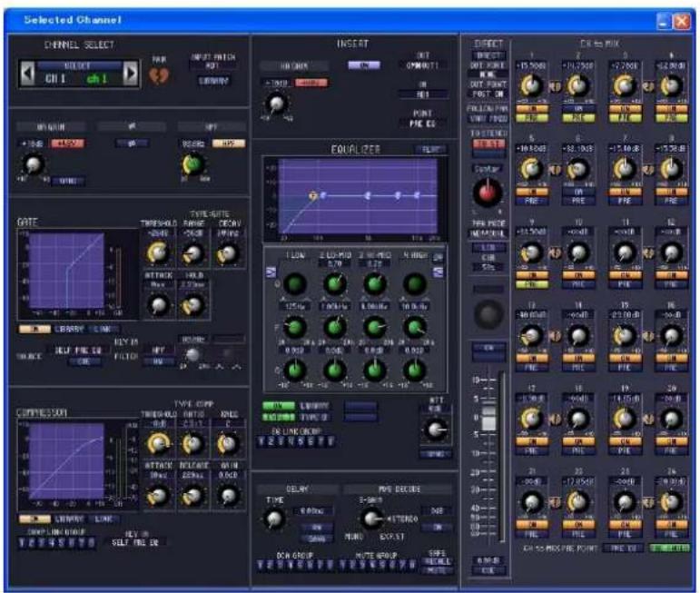Click pair link icon between mix 3 and 4

(x=648, y=87)
